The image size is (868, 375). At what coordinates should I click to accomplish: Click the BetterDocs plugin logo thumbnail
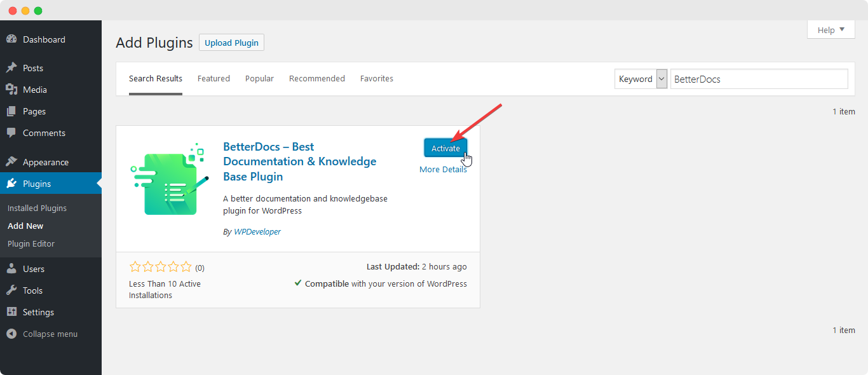(170, 179)
